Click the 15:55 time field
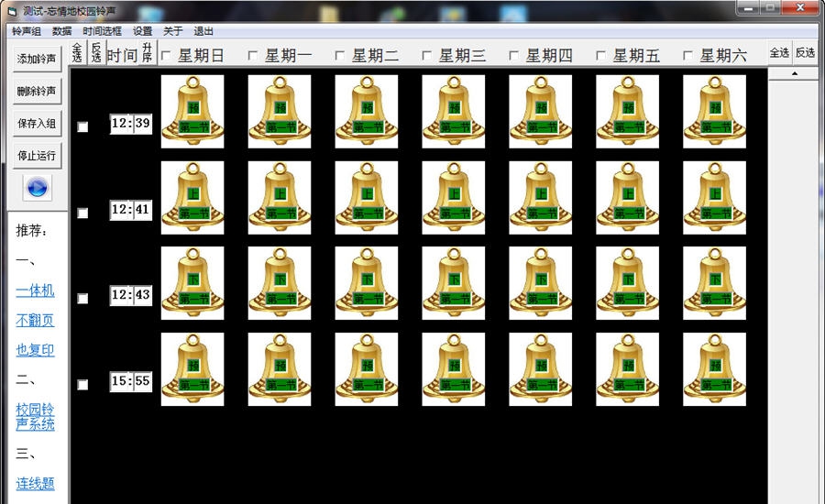 pos(131,381)
